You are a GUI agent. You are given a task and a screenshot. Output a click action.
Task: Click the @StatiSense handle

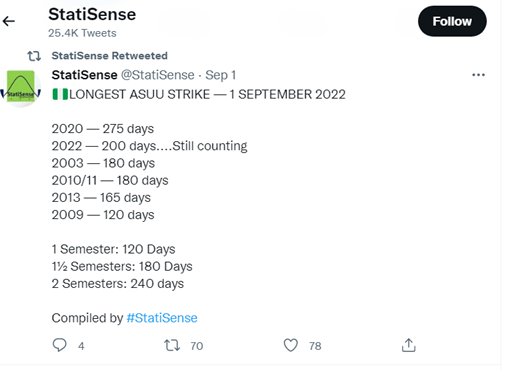coord(157,75)
